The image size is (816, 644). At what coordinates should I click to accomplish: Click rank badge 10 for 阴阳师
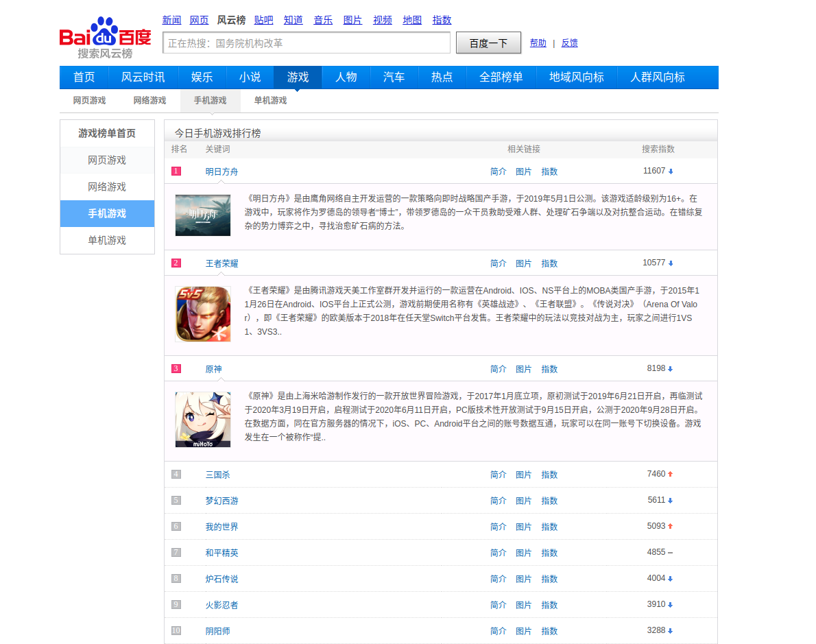pyautogui.click(x=176, y=630)
